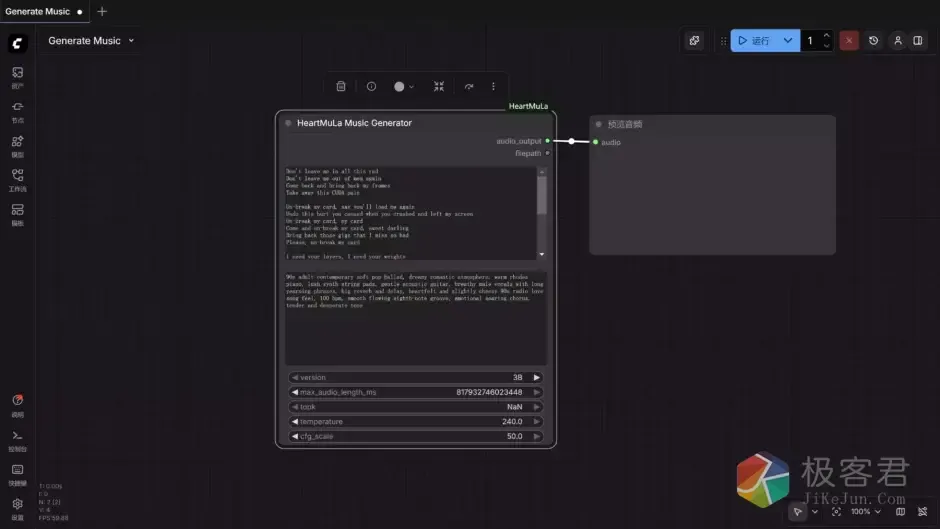Image resolution: width=940 pixels, height=529 pixels.
Task: Open the queue history clock icon
Action: [x=873, y=41]
